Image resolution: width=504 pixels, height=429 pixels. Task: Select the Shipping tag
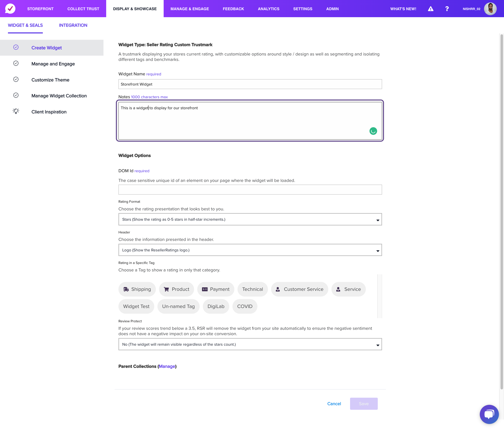point(137,289)
